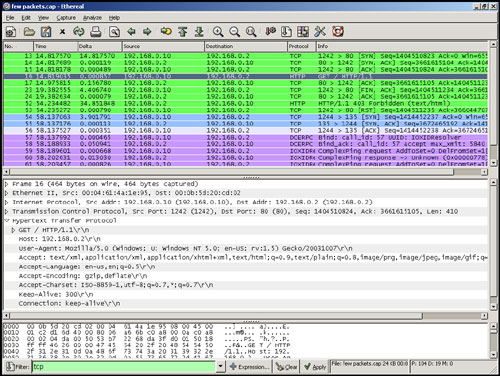The height and width of the screenshot is (376, 500).
Task: Select packet 54 TCP 1244 > 135 SYN row
Action: 245,117
